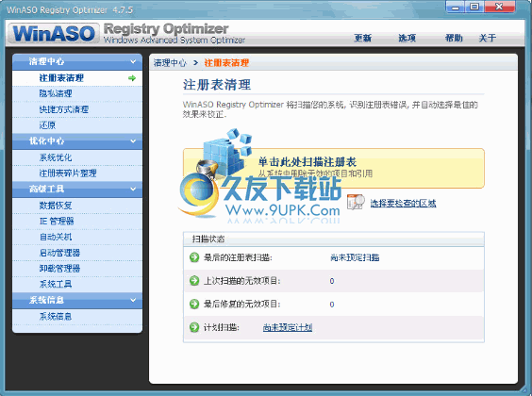The width and height of the screenshot is (532, 396).
Task: Open 卸载管理器 in the sidebar
Action: pyautogui.click(x=77, y=269)
